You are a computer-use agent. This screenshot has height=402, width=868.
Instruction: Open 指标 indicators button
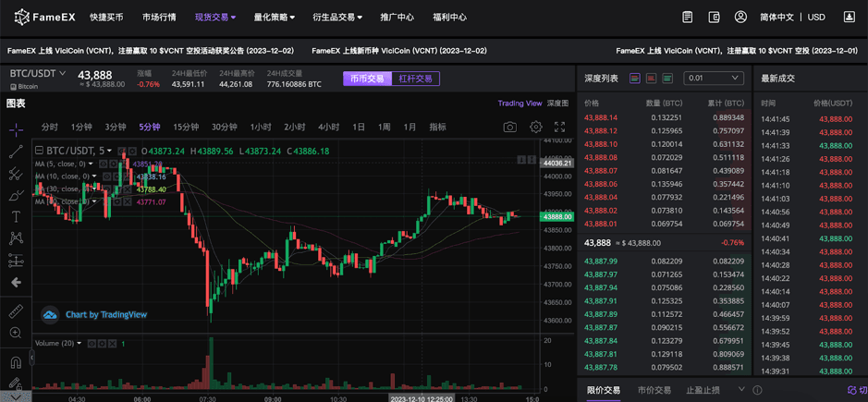click(x=437, y=127)
